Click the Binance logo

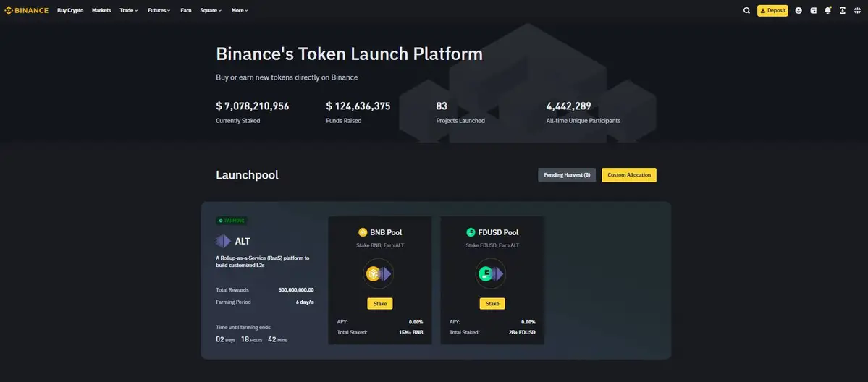(27, 10)
